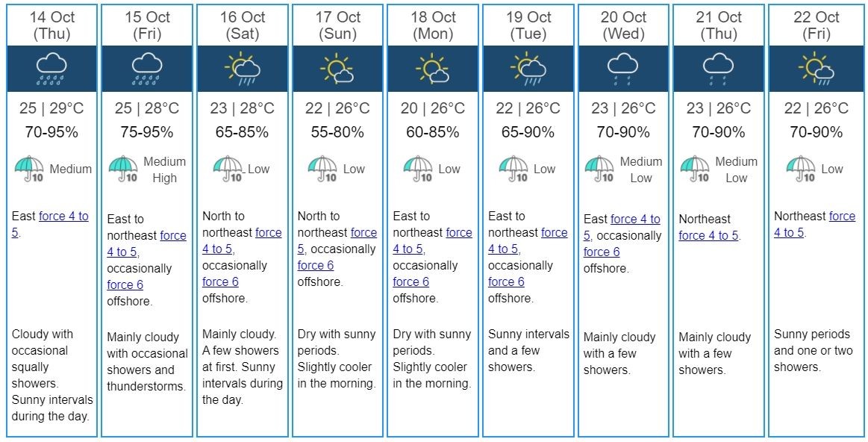Viewport: 868px width, 442px height.
Task: Click the 15 Oct Medium High umbrella icon
Action: pyautogui.click(x=123, y=169)
